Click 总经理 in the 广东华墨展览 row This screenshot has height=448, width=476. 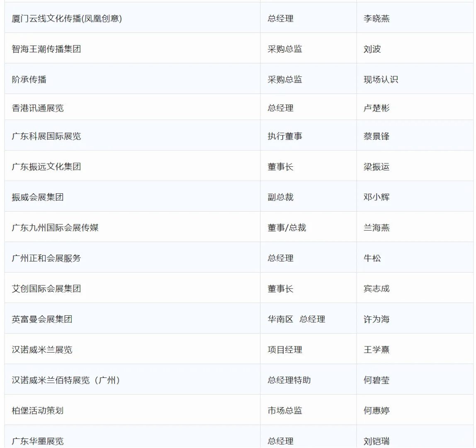click(280, 441)
